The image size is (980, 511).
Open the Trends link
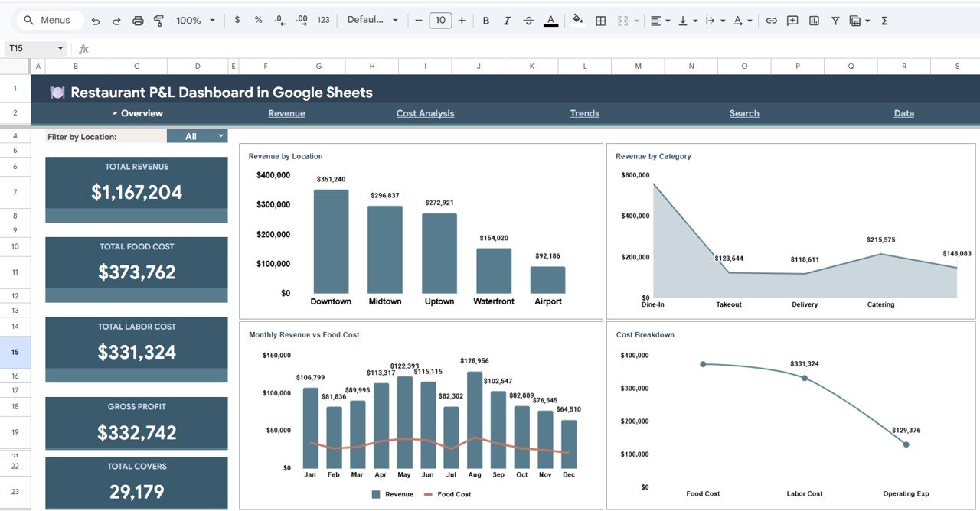(584, 112)
